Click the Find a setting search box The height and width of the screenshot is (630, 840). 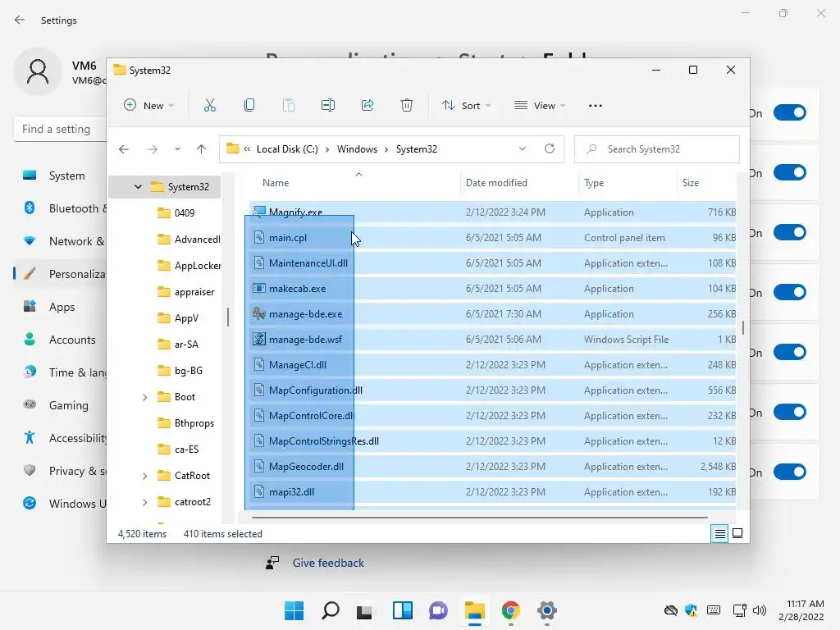tap(60, 129)
